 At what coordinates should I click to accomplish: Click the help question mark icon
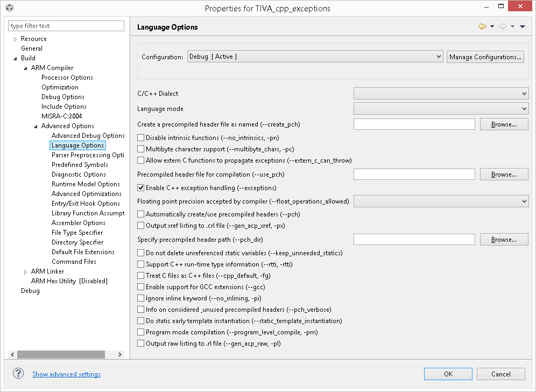click(x=18, y=374)
